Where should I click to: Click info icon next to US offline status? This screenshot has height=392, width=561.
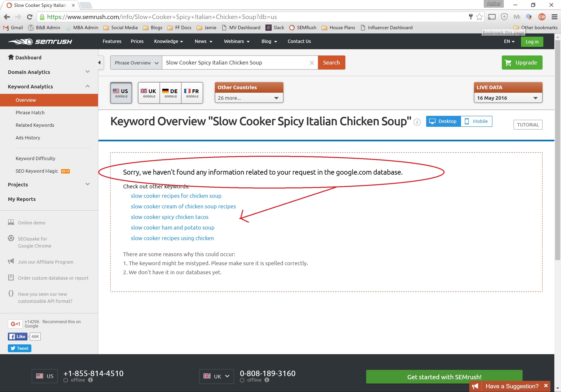pos(91,380)
